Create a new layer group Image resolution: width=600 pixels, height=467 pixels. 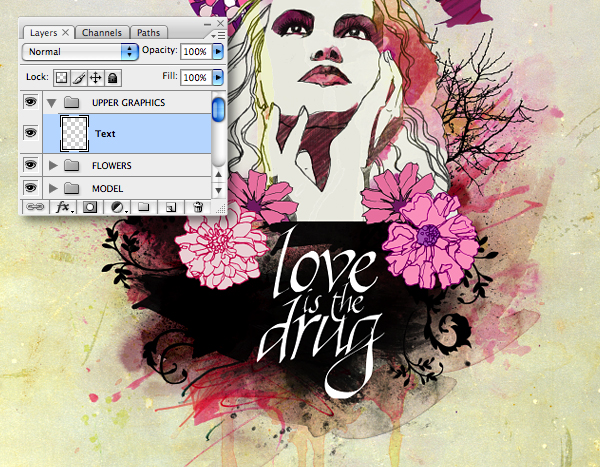point(143,207)
